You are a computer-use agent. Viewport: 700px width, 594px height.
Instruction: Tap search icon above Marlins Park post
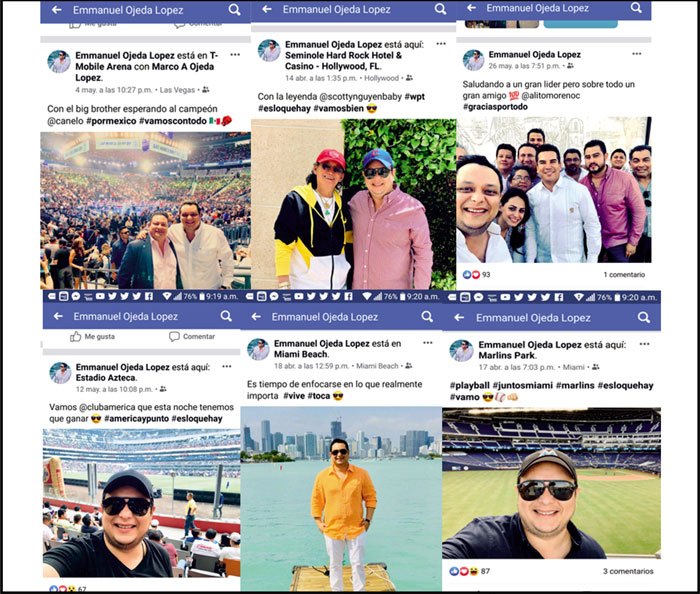click(x=644, y=317)
